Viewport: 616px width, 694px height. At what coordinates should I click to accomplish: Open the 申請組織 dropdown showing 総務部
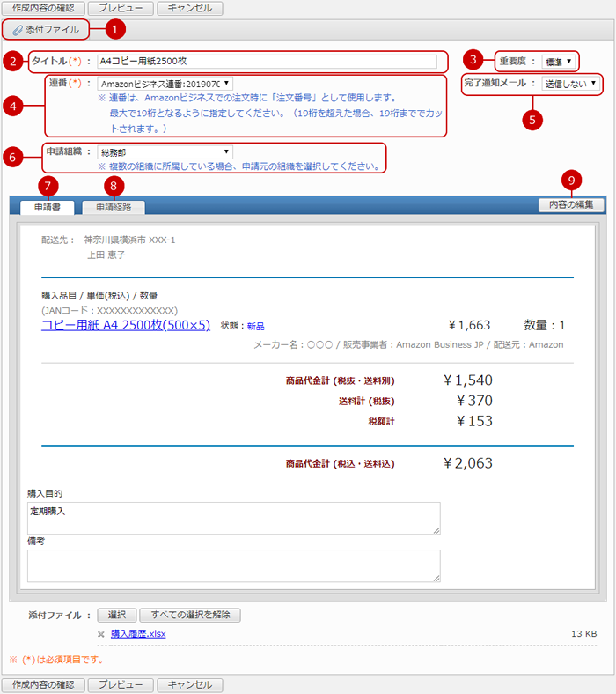pyautogui.click(x=165, y=152)
